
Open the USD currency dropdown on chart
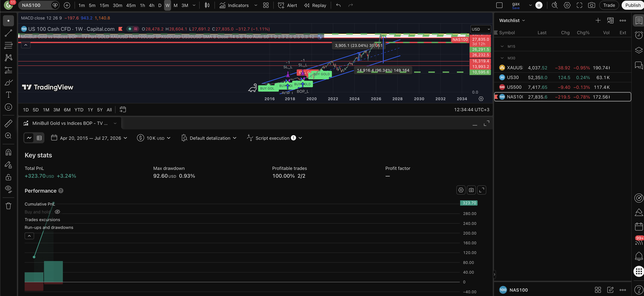[x=481, y=29]
